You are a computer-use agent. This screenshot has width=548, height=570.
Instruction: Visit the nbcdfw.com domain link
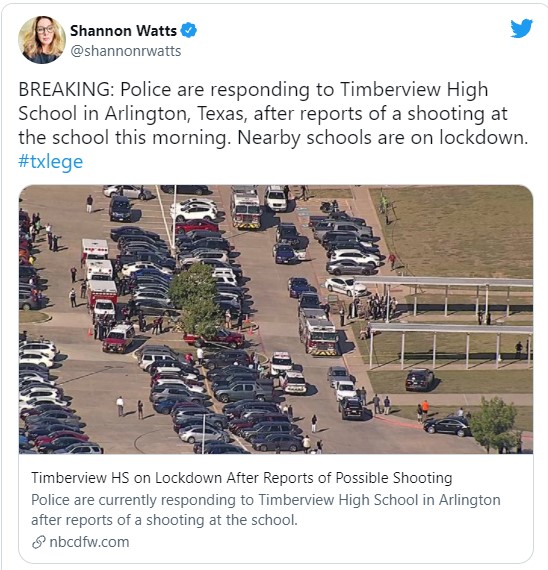89,542
